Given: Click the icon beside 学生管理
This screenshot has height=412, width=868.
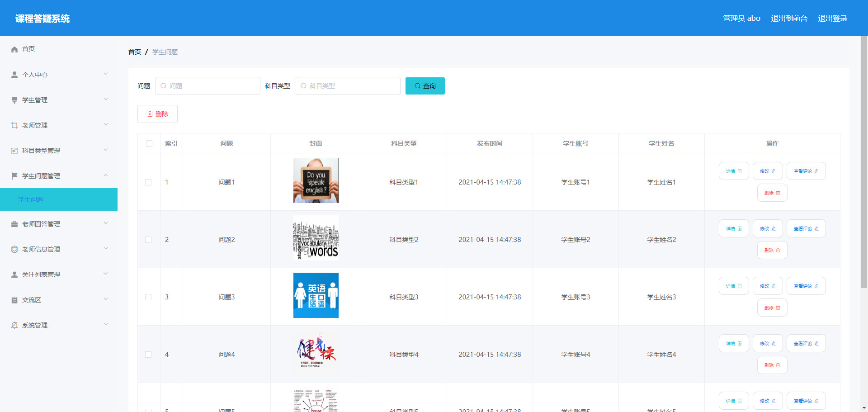Looking at the screenshot, I should coord(14,100).
